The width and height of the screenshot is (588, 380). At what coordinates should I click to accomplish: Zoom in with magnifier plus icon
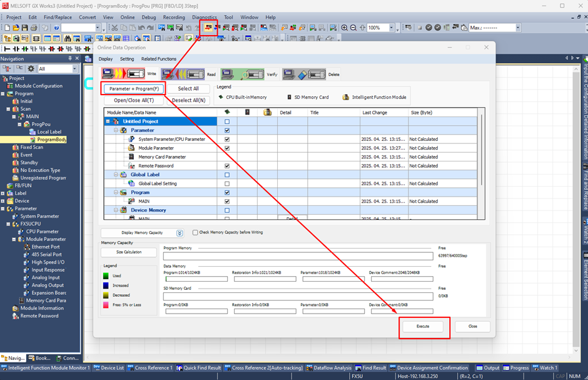[344, 28]
